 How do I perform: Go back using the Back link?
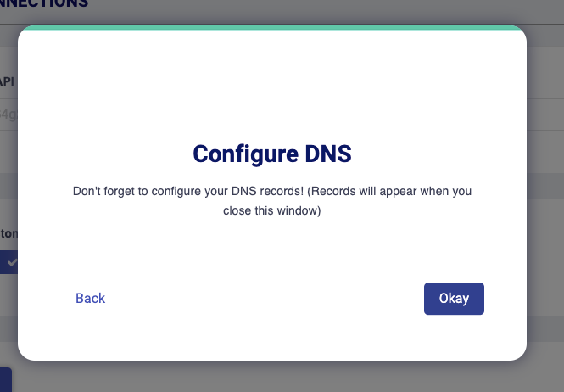pyautogui.click(x=90, y=299)
